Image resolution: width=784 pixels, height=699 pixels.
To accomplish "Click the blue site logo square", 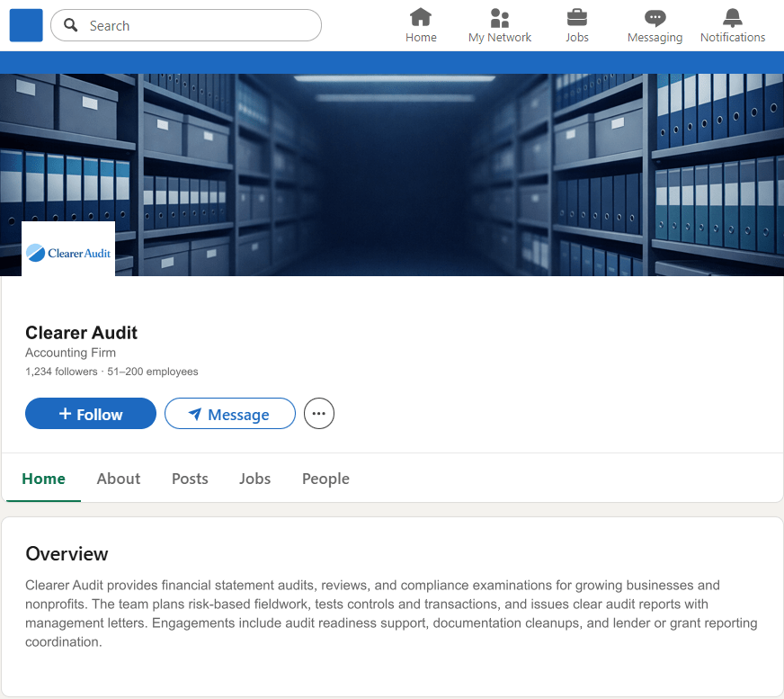I will pos(26,25).
